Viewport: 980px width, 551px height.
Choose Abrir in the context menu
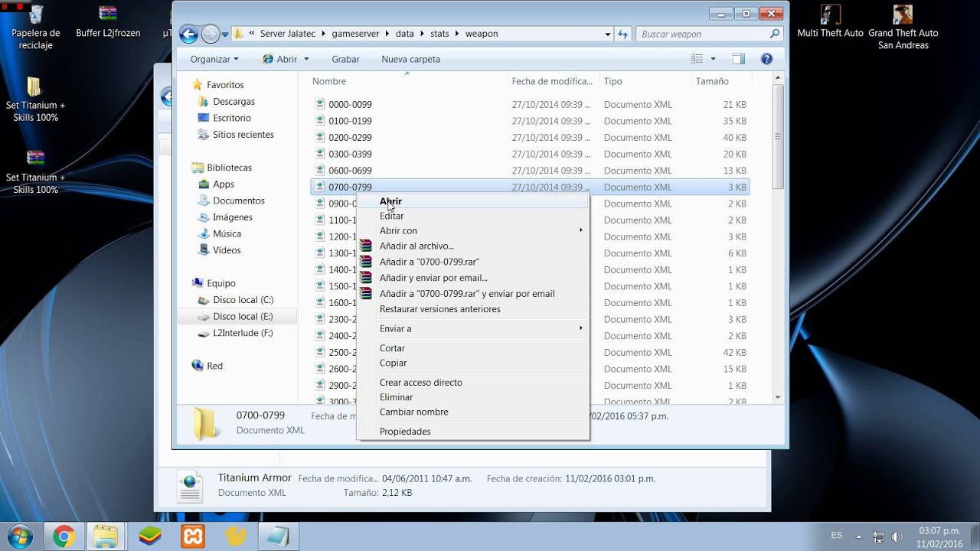pos(473,201)
